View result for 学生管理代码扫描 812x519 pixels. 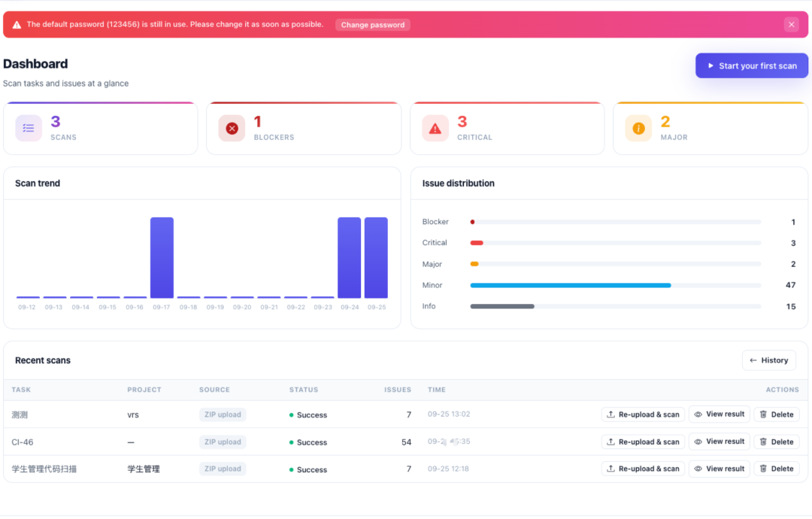pos(720,469)
